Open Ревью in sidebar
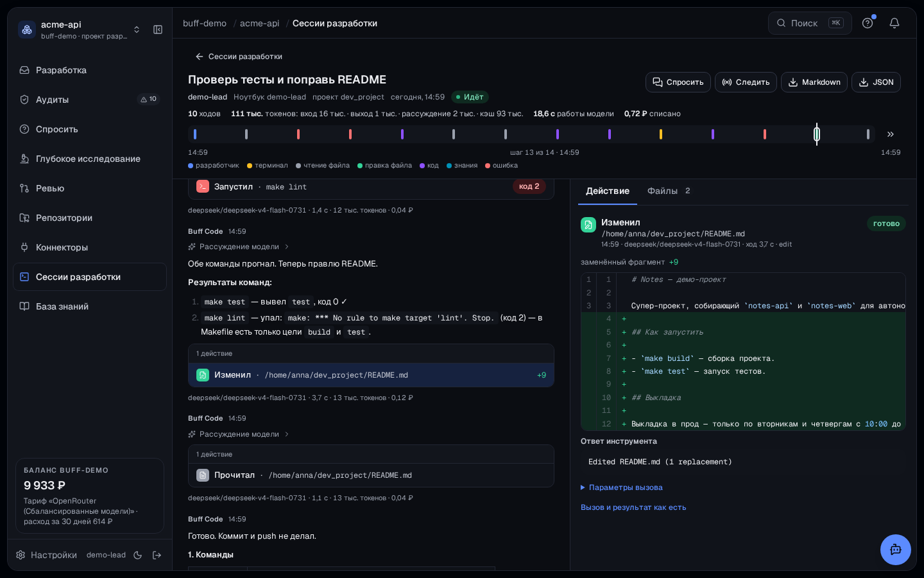Image resolution: width=924 pixels, height=578 pixels. click(90, 188)
